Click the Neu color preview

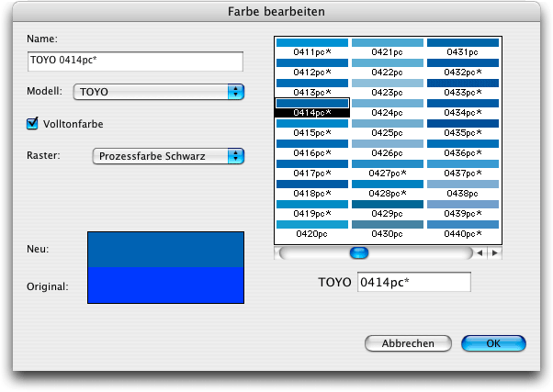(165, 249)
